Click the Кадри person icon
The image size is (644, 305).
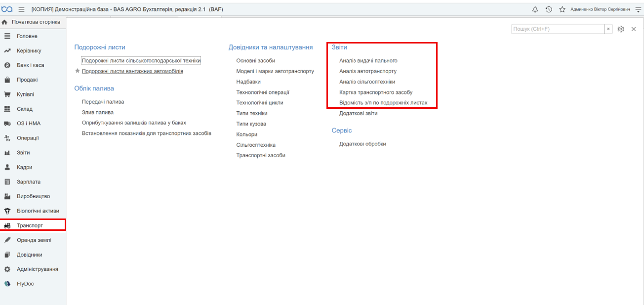(7, 167)
